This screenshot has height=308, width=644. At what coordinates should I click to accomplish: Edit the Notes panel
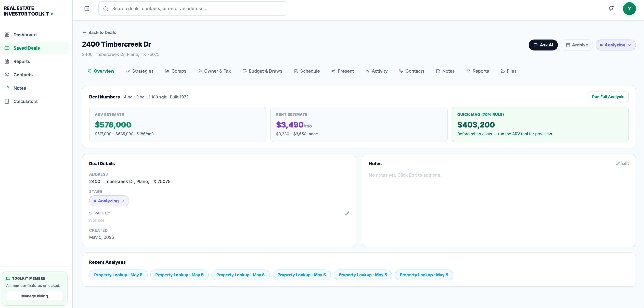pos(622,163)
